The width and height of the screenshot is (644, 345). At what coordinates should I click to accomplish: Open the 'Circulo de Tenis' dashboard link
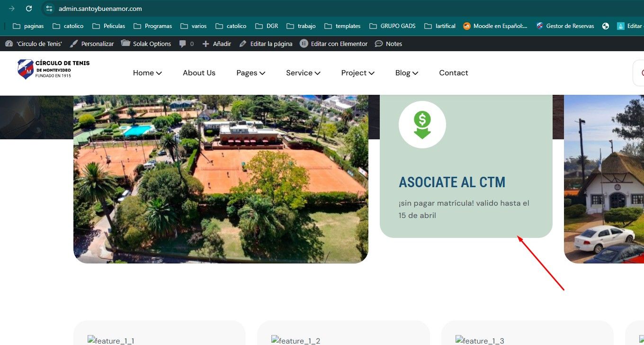tap(34, 44)
